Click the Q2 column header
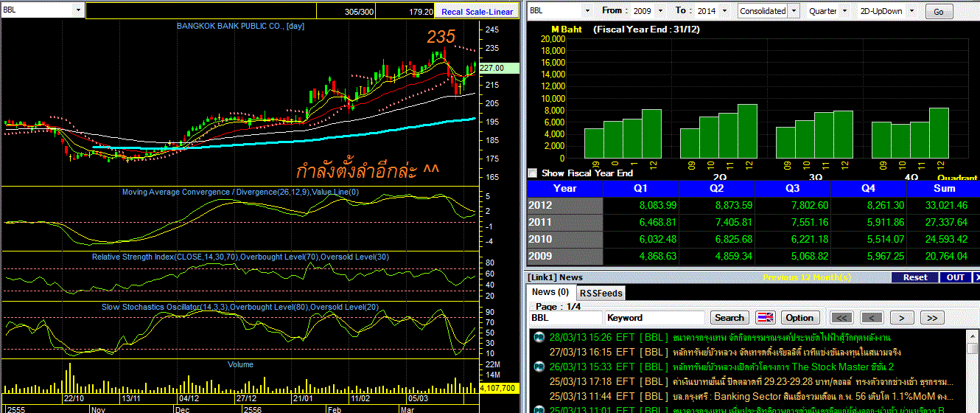 [x=717, y=189]
